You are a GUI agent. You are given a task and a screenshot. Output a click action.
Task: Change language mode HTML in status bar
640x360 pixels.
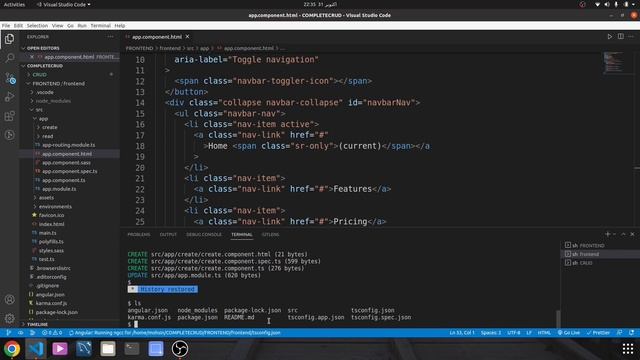[x=544, y=333]
